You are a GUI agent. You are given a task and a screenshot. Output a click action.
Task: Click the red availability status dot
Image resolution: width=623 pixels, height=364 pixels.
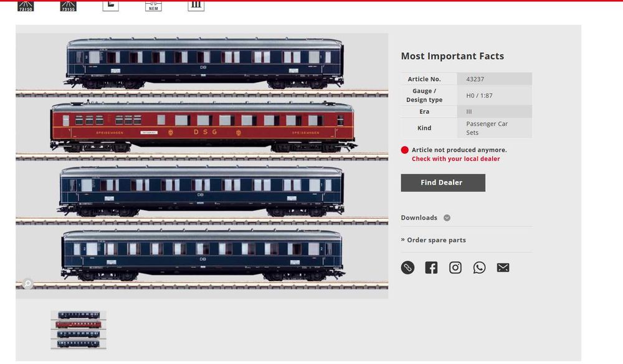click(404, 150)
